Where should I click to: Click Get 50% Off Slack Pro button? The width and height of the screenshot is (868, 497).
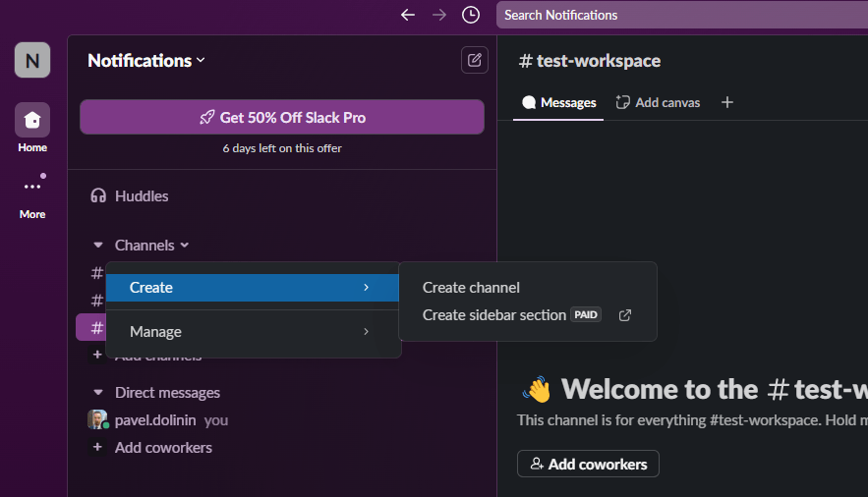[282, 117]
